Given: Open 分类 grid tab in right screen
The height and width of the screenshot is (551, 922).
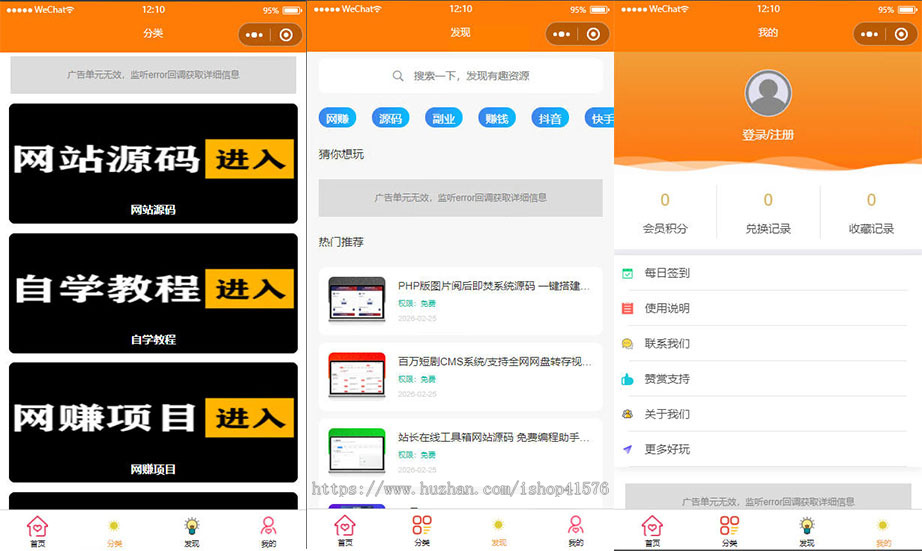Looking at the screenshot, I should pyautogui.click(x=729, y=531).
